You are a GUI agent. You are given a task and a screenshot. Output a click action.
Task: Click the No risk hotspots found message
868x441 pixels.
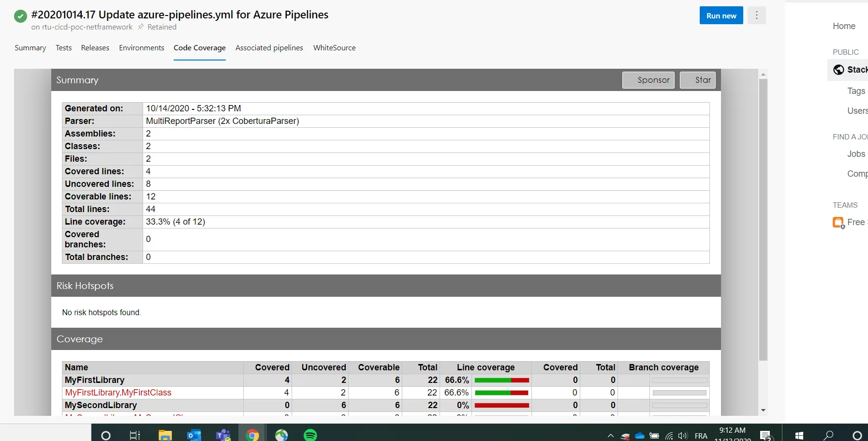click(102, 313)
